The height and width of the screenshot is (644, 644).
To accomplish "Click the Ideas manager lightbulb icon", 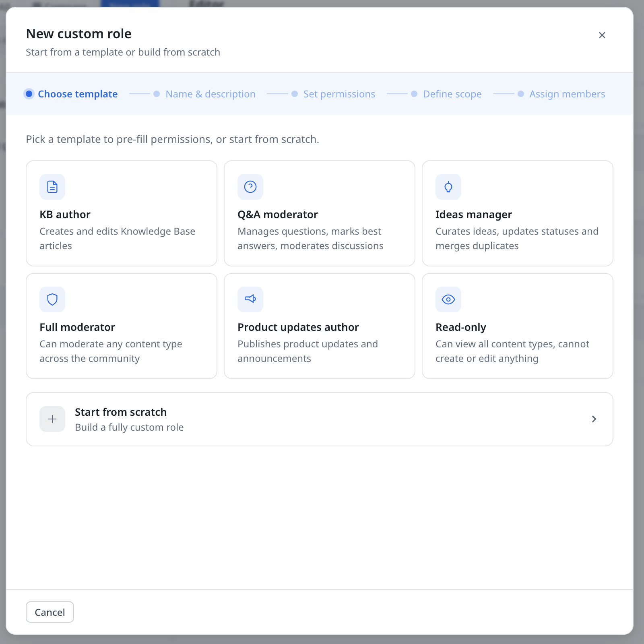I will 448,187.
